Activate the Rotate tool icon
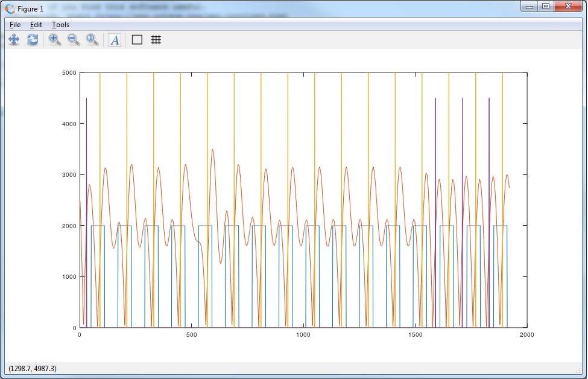Image resolution: width=588 pixels, height=379 pixels. click(33, 40)
